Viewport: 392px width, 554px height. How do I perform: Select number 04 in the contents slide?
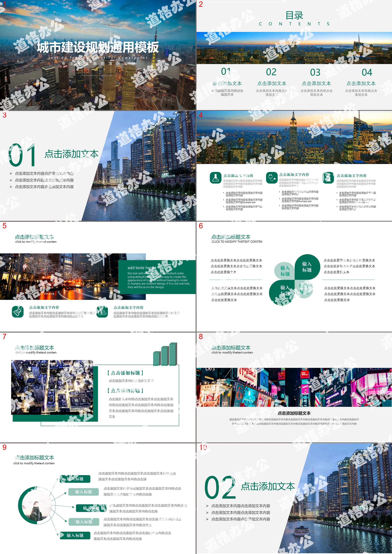point(367,72)
